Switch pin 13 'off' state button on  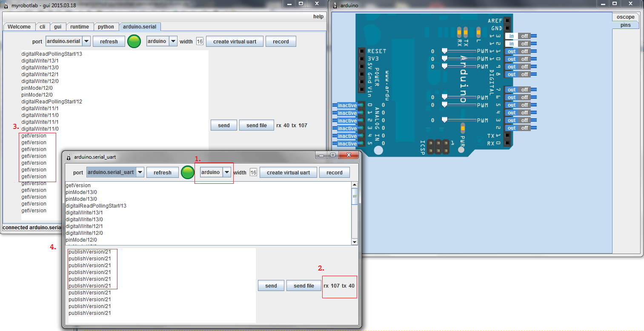524,36
